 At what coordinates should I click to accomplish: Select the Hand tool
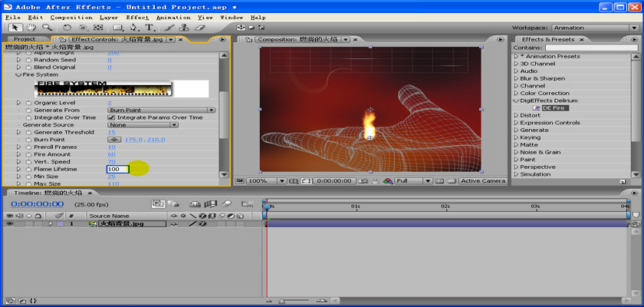click(31, 28)
